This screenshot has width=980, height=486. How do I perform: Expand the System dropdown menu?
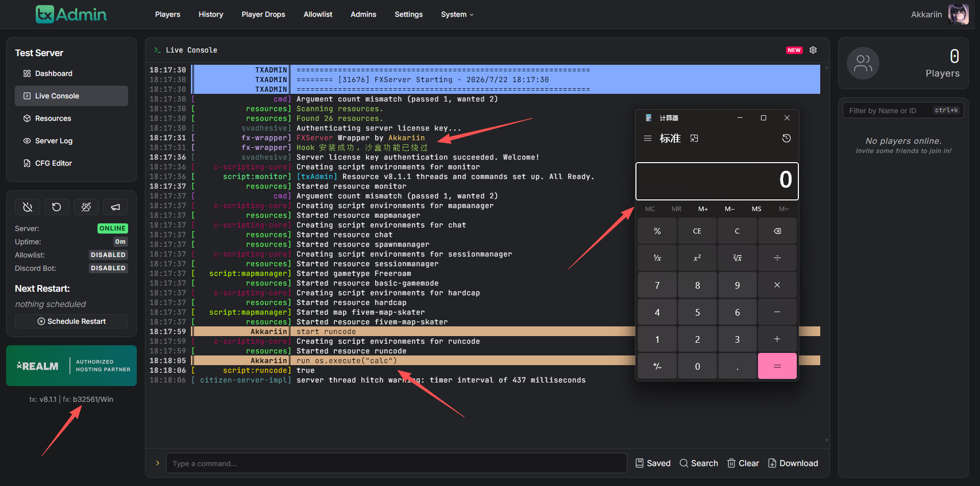tap(457, 14)
